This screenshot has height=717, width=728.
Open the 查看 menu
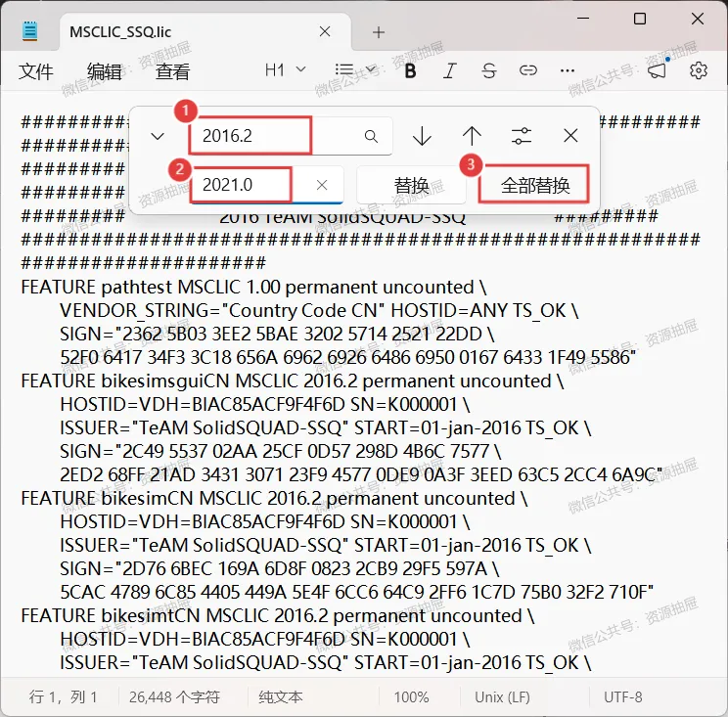coord(173,71)
